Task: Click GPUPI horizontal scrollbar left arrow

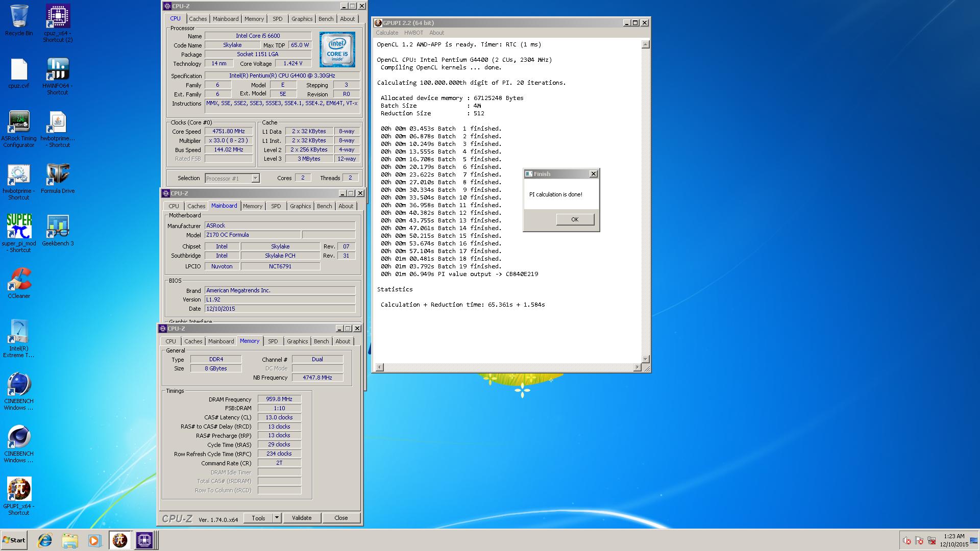Action: (x=379, y=367)
